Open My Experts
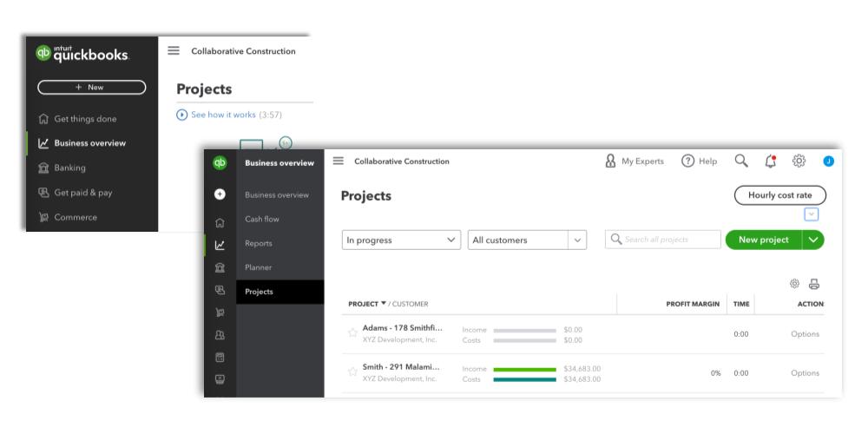The height and width of the screenshot is (434, 868). (635, 161)
